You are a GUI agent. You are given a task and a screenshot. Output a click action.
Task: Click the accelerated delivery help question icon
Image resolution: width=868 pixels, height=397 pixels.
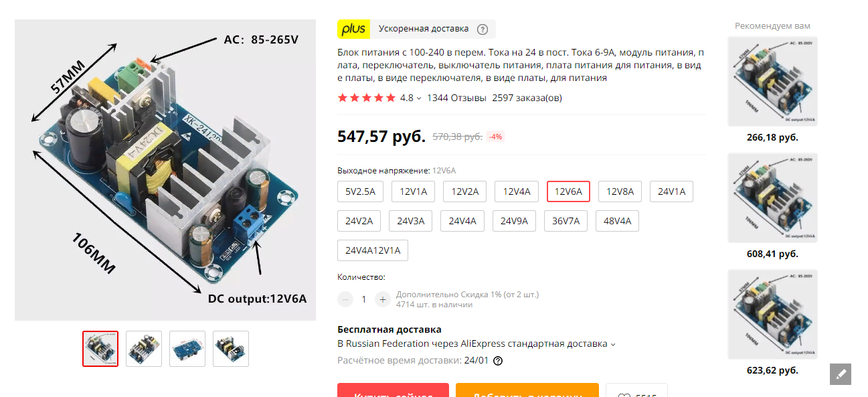click(x=483, y=29)
